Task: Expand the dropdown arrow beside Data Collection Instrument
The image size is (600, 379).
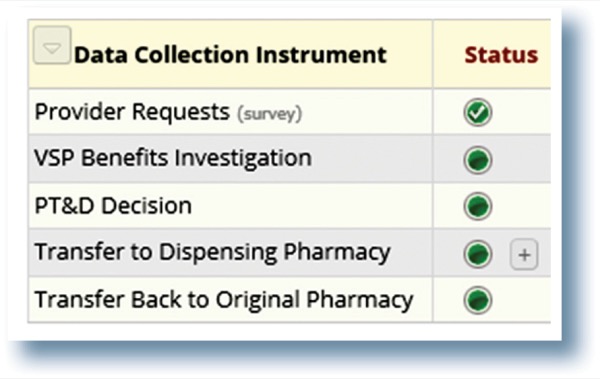Action: (52, 46)
